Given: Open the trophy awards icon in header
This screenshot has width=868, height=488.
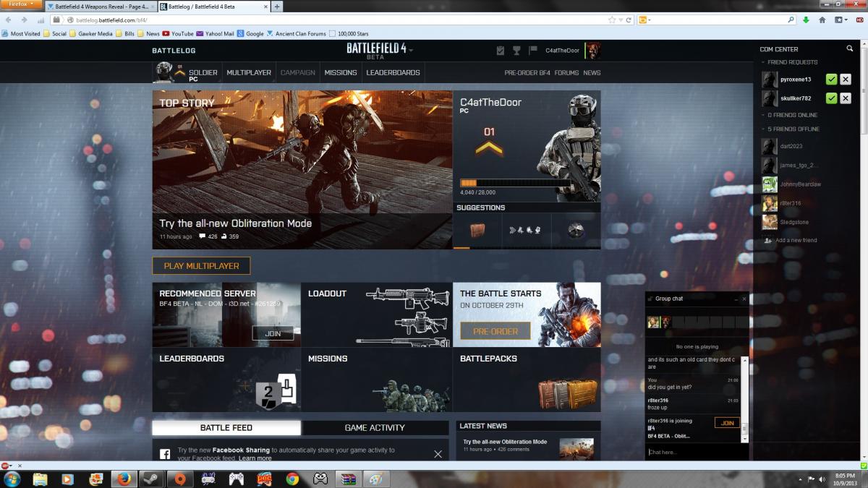Looking at the screenshot, I should pyautogui.click(x=516, y=51).
